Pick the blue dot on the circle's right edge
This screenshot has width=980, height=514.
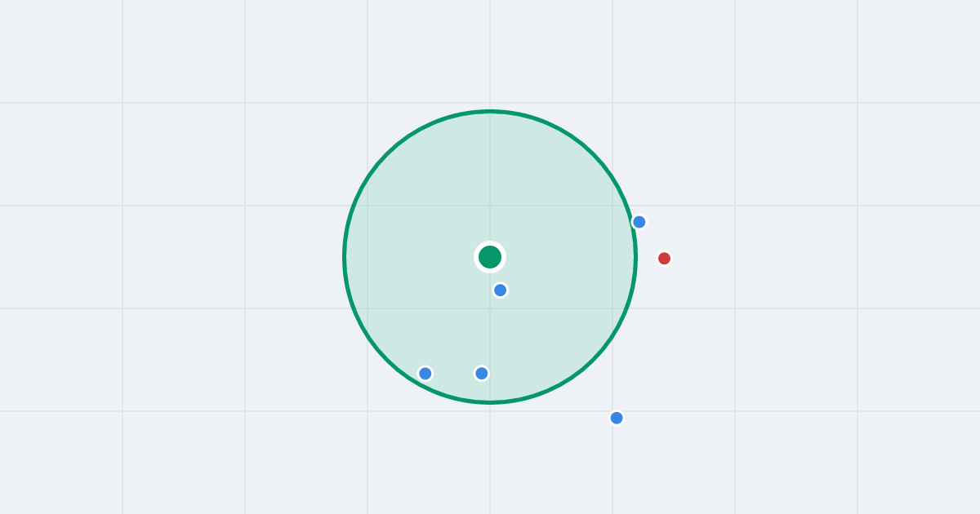(x=639, y=222)
